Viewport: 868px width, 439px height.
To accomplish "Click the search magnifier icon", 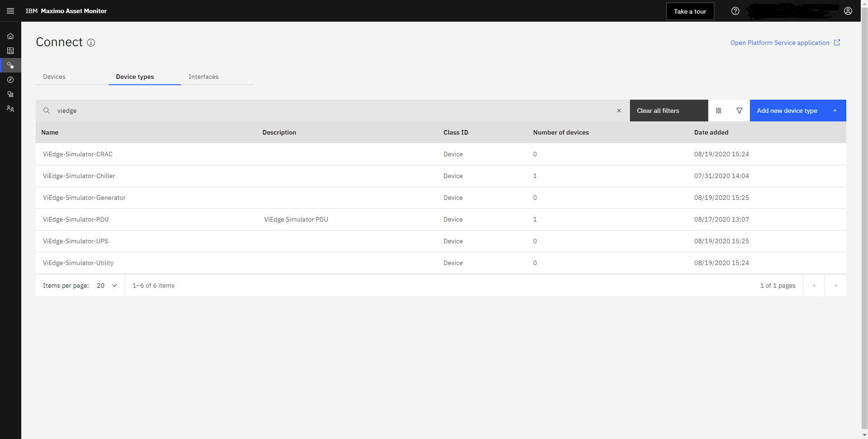I will (x=47, y=111).
